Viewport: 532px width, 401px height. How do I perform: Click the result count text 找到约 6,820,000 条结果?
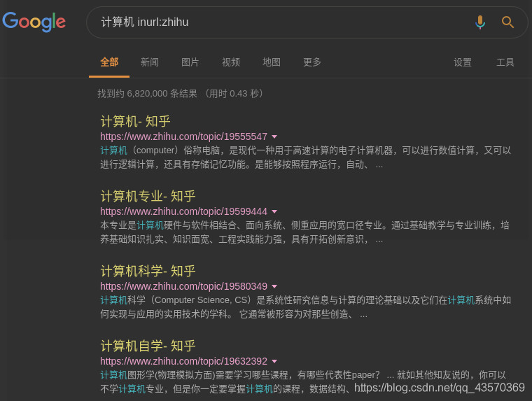click(x=147, y=94)
